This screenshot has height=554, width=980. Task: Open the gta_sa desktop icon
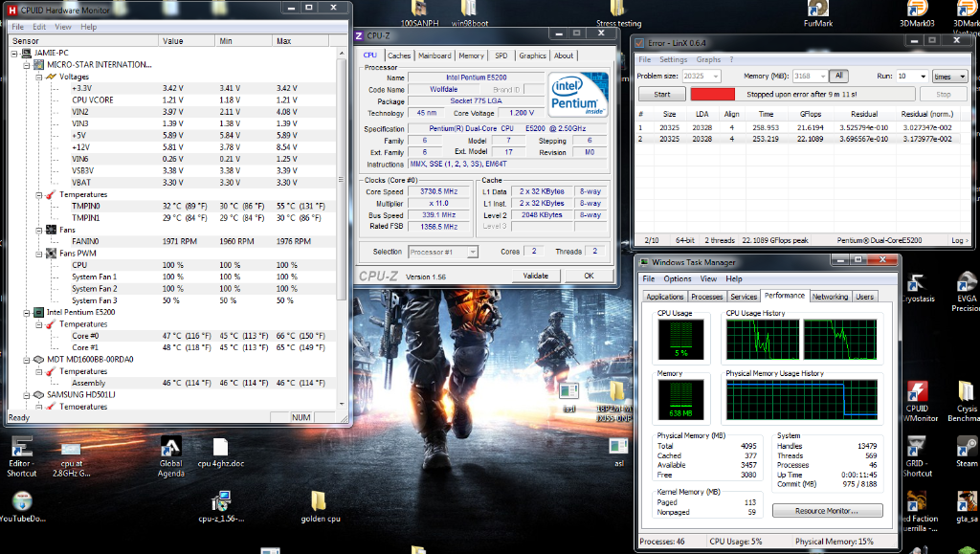tap(967, 507)
